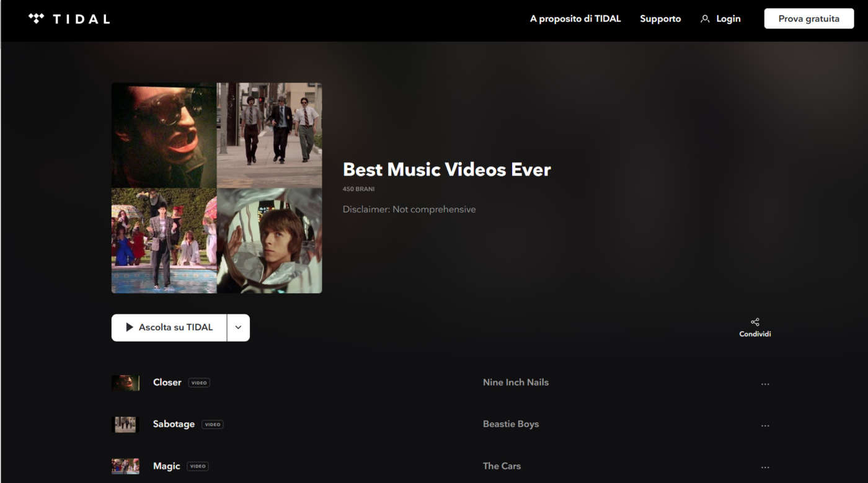Image resolution: width=868 pixels, height=483 pixels.
Task: Click the VIDEO badge next to Closer
Action: pos(199,383)
